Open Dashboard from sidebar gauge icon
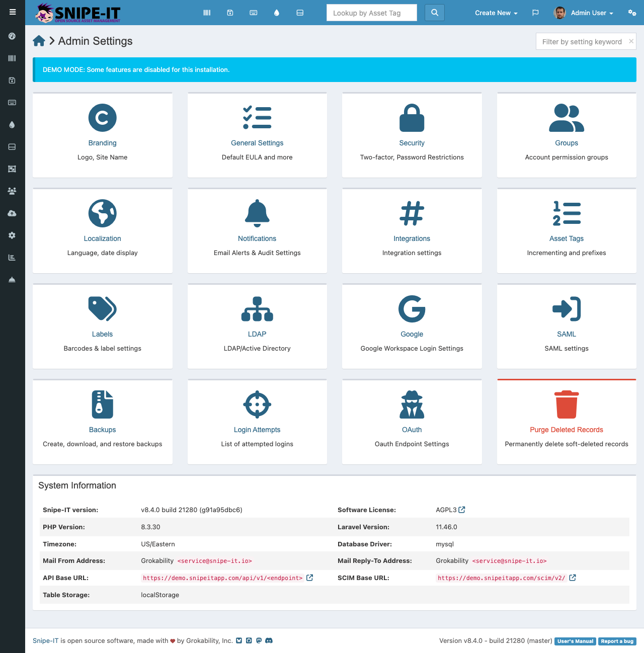Screen dimensions: 644x653 (x=12, y=36)
